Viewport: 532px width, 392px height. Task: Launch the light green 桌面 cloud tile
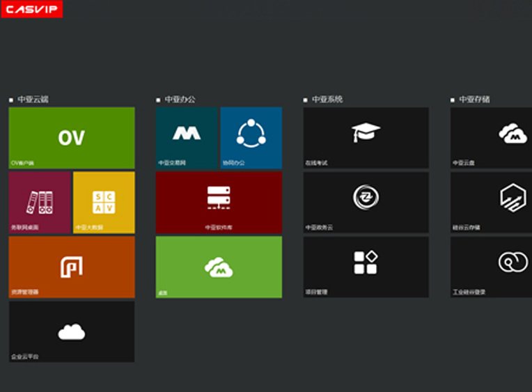pos(219,267)
